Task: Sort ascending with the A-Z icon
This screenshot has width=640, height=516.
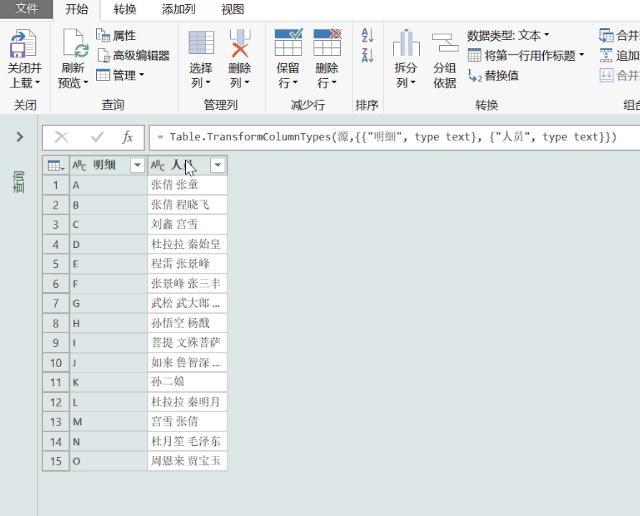Action: coord(367,36)
